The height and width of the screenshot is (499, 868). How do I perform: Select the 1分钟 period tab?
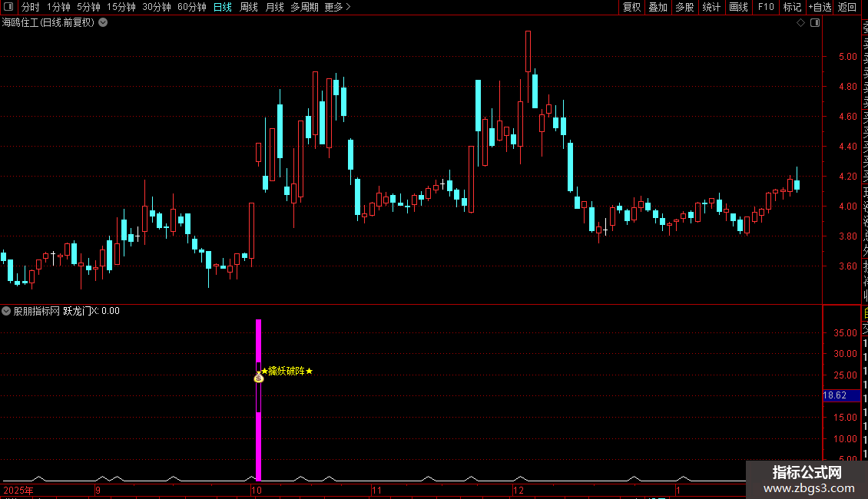[x=58, y=7]
